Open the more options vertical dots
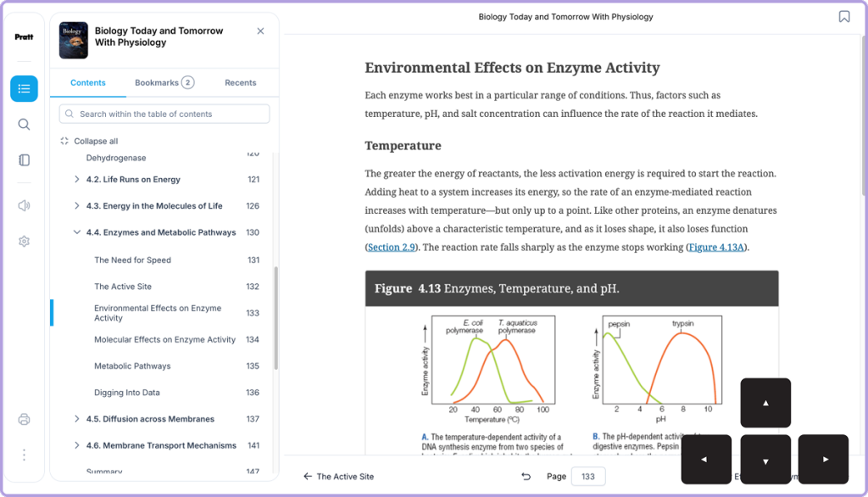 click(x=24, y=455)
